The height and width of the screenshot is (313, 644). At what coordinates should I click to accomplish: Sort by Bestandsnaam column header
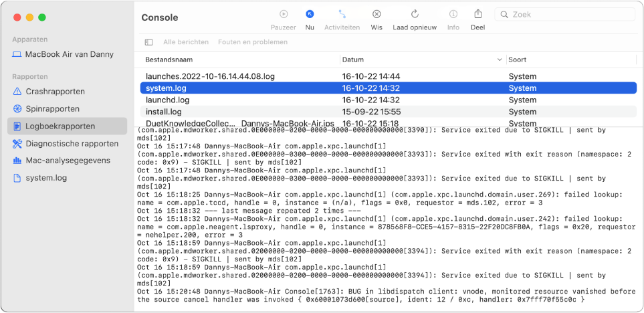click(169, 60)
